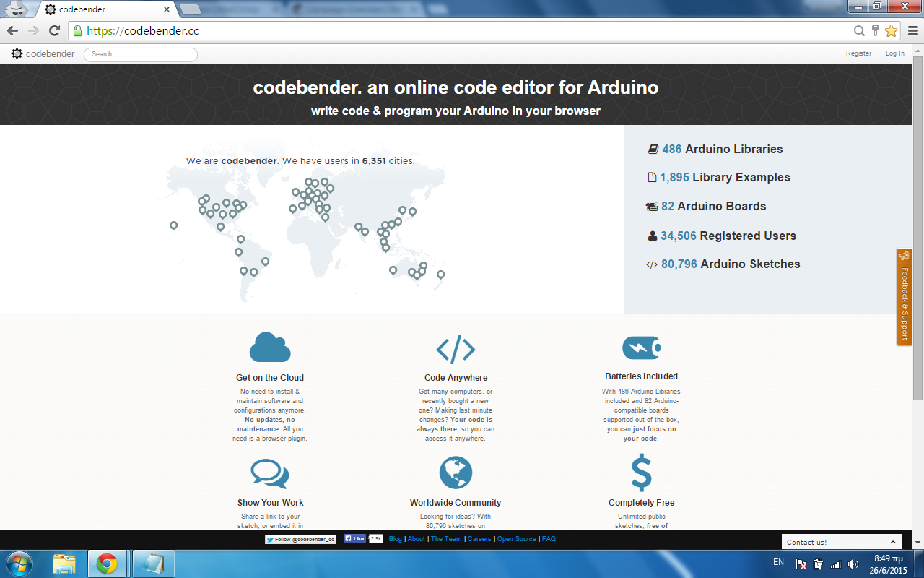This screenshot has height=578, width=924.
Task: Open the Feedback & Support side tab
Action: (904, 296)
